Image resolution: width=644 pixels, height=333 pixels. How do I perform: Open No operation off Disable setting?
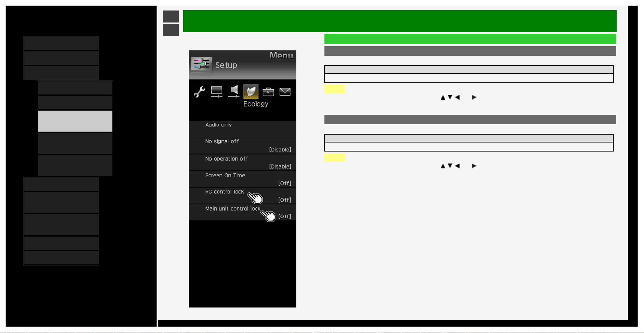pyautogui.click(x=280, y=166)
